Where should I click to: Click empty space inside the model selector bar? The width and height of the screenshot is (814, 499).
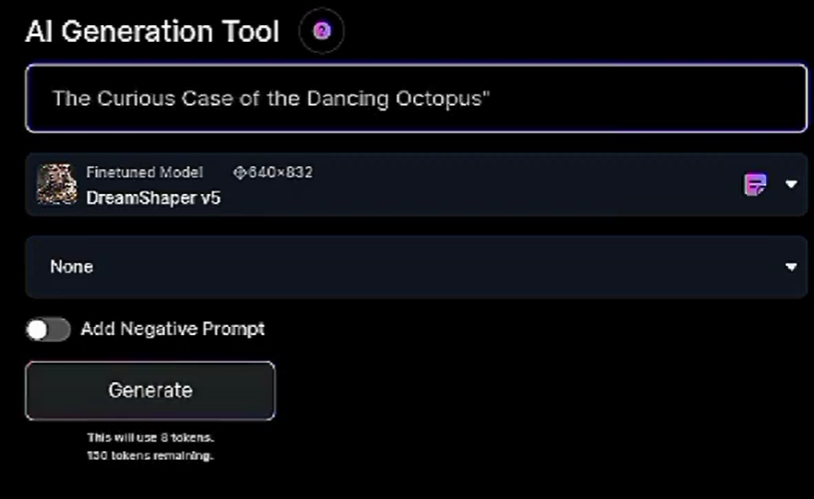500,184
